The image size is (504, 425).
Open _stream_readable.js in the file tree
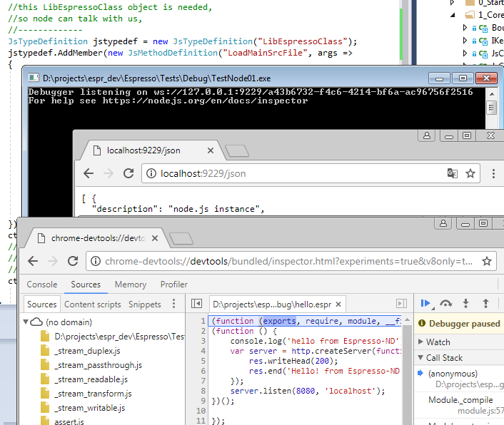pos(91,379)
